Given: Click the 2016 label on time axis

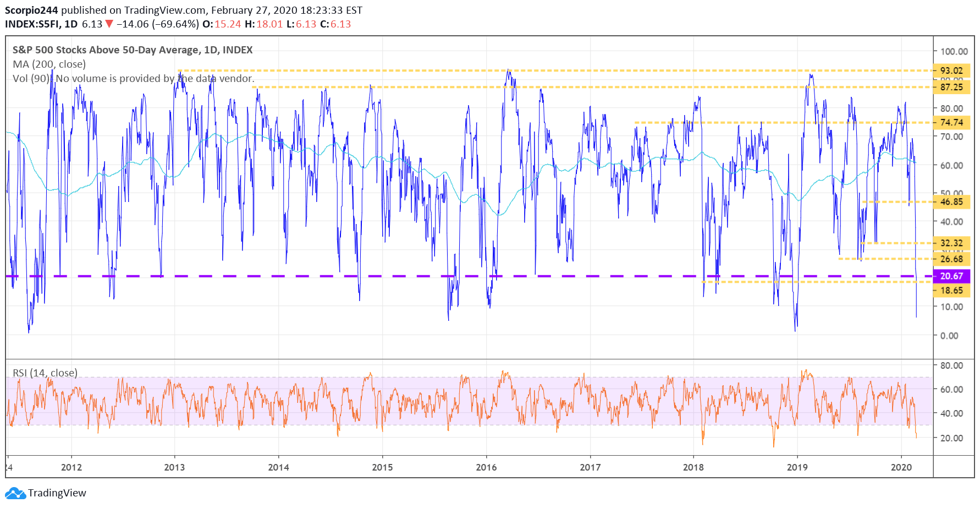Looking at the screenshot, I should (487, 468).
